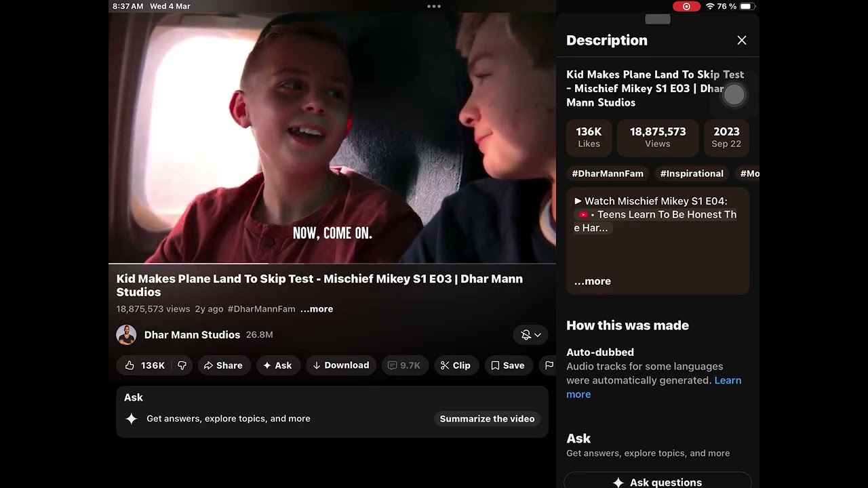
Task: Go to the Dhar Mann Studios channel name
Action: click(192, 335)
